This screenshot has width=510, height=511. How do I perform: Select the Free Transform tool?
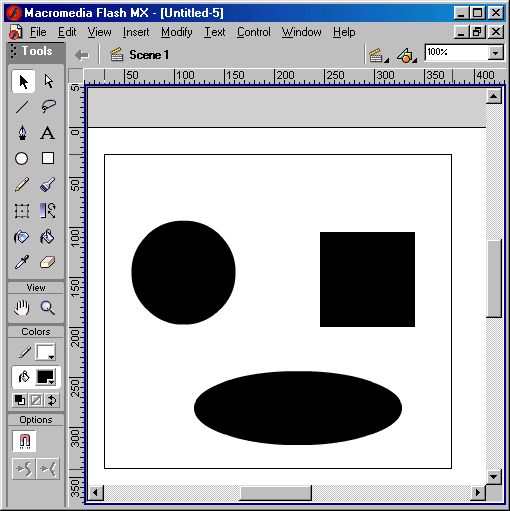click(x=22, y=211)
